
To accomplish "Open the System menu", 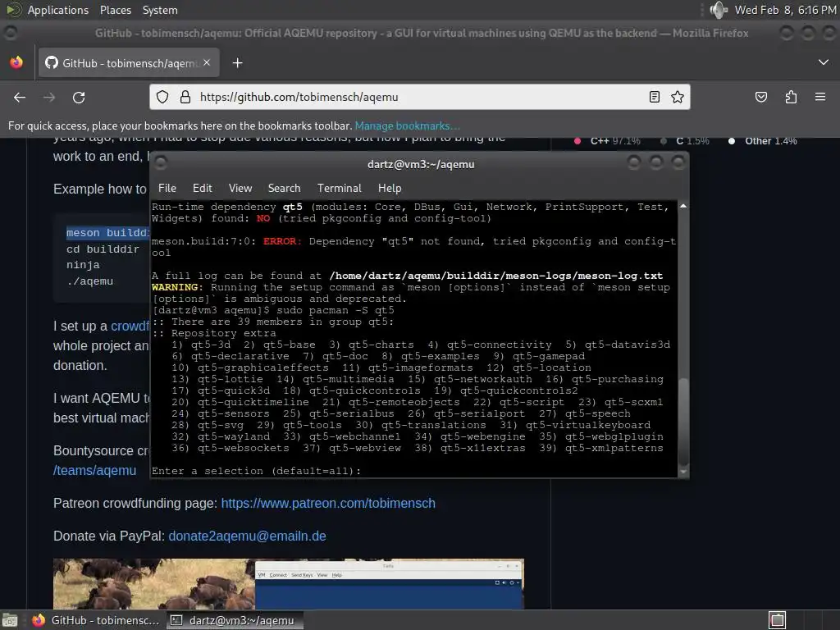I will [x=160, y=10].
